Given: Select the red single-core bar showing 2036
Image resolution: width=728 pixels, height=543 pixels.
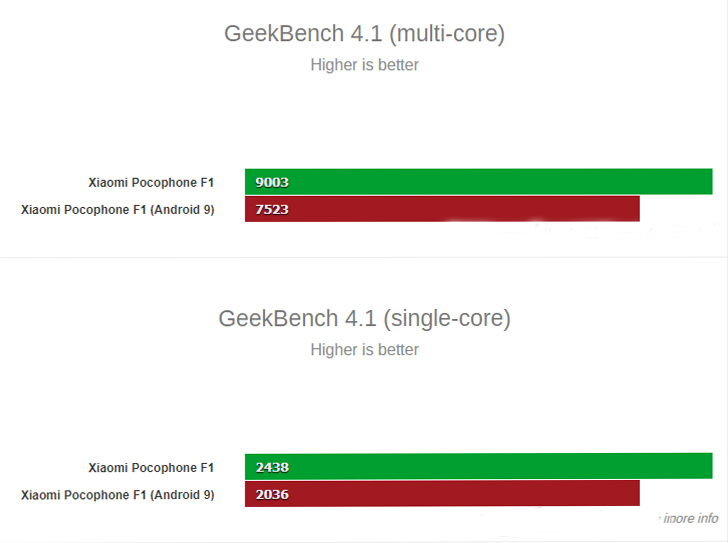Looking at the screenshot, I should click(442, 493).
